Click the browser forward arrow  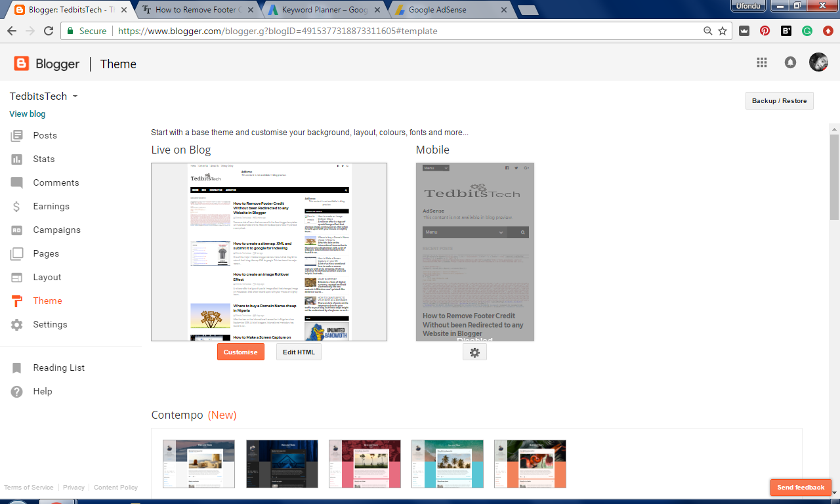[30, 31]
